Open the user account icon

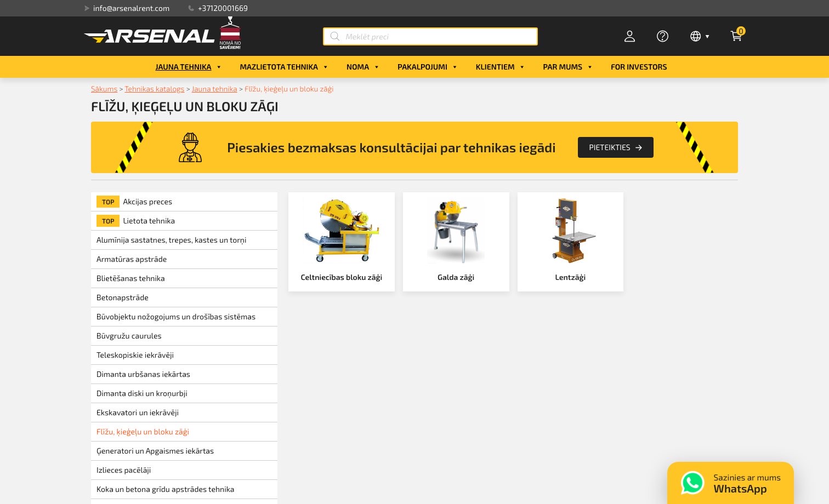pos(629,36)
